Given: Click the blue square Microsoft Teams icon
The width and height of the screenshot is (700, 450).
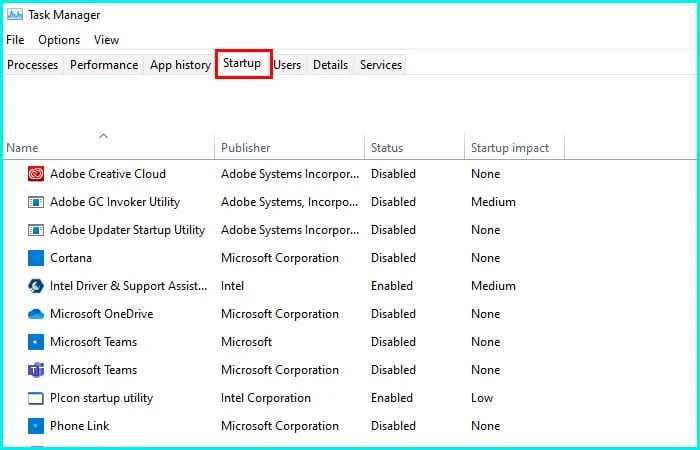Looking at the screenshot, I should click(x=36, y=342).
